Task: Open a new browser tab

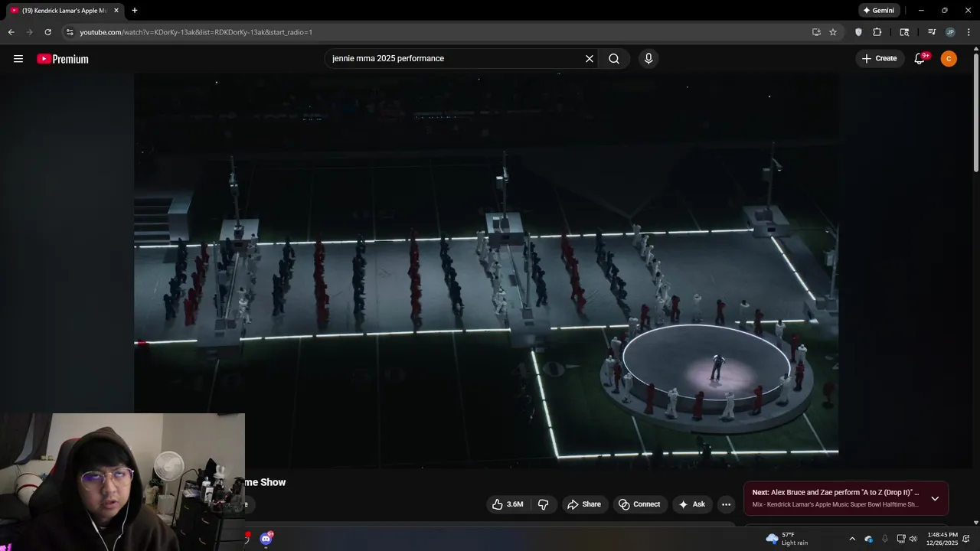Action: point(135,11)
